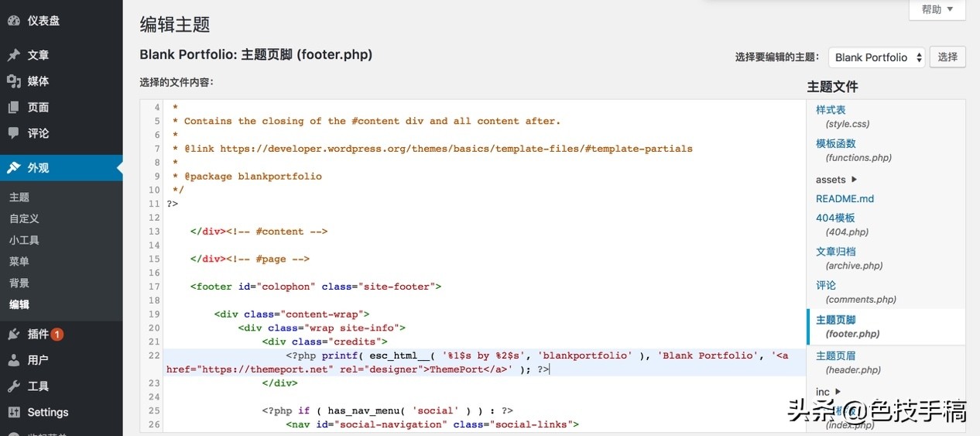Click code line 26 social-navigation nav
This screenshot has height=436, width=980.
point(433,424)
